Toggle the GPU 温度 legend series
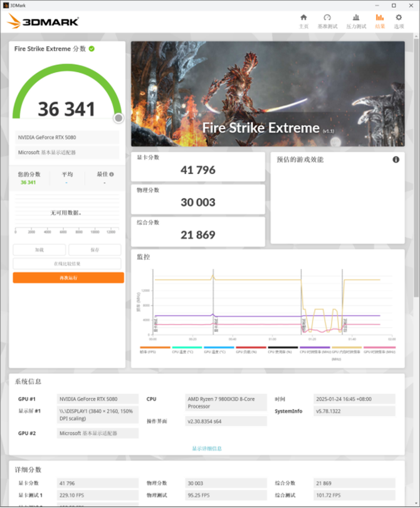420x508 pixels. pos(219,350)
